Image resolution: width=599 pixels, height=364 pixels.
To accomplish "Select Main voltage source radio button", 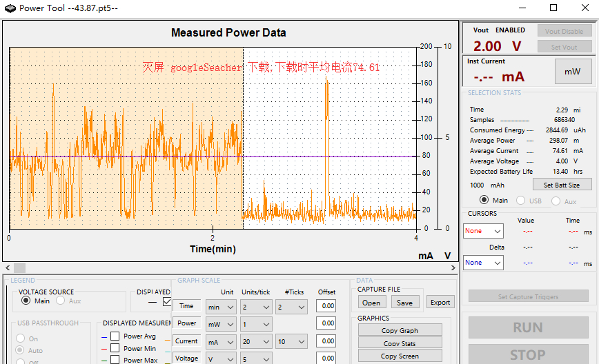I will click(26, 301).
